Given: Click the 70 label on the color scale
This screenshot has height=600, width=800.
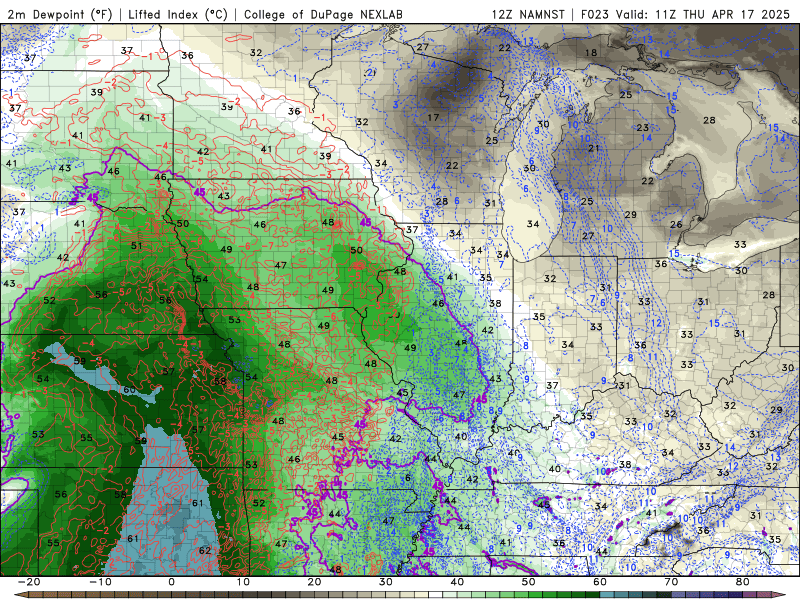Looking at the screenshot, I should (x=671, y=582).
